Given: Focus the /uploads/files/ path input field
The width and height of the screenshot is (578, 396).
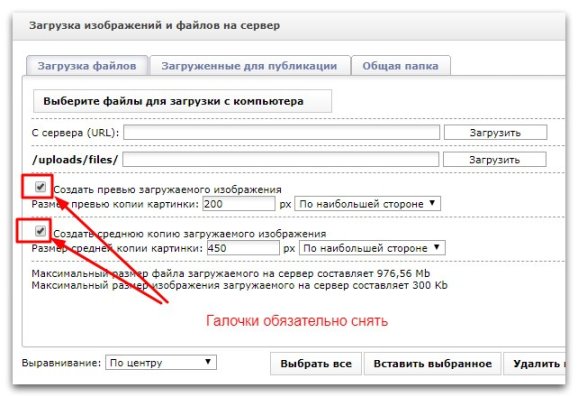Looking at the screenshot, I should click(281, 160).
